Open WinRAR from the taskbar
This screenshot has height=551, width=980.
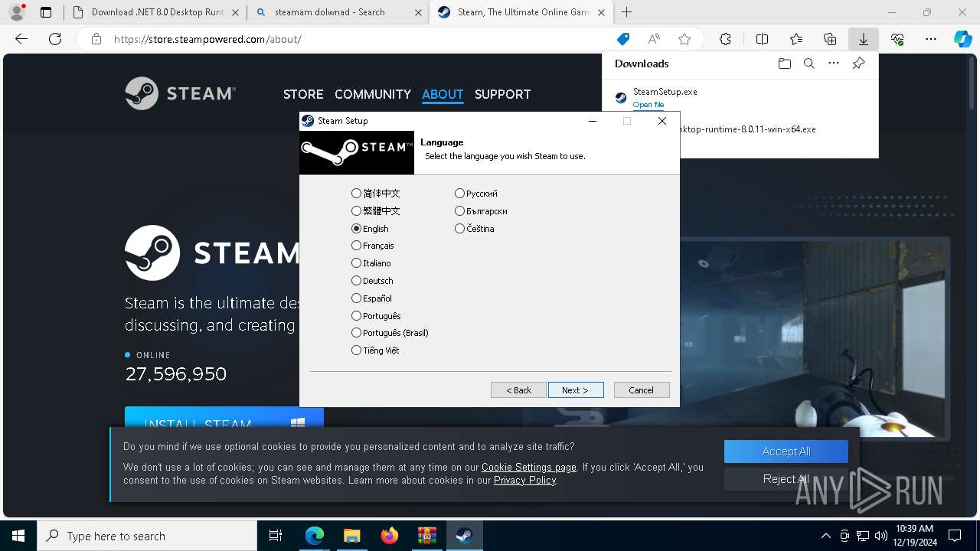point(426,536)
